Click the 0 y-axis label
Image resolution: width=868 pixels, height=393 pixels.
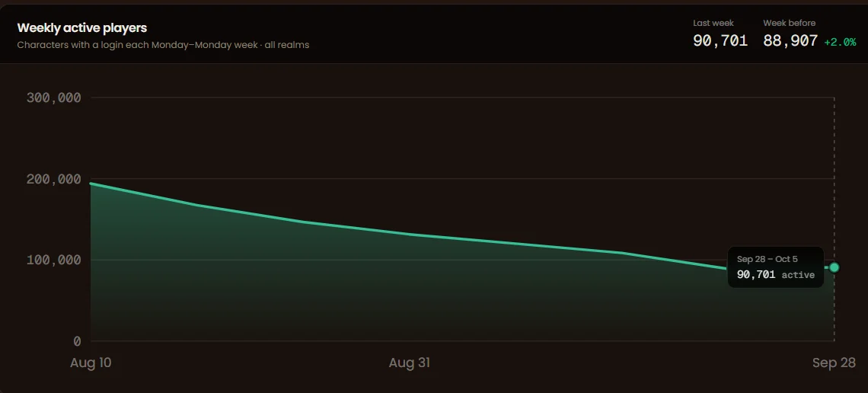pos(77,341)
